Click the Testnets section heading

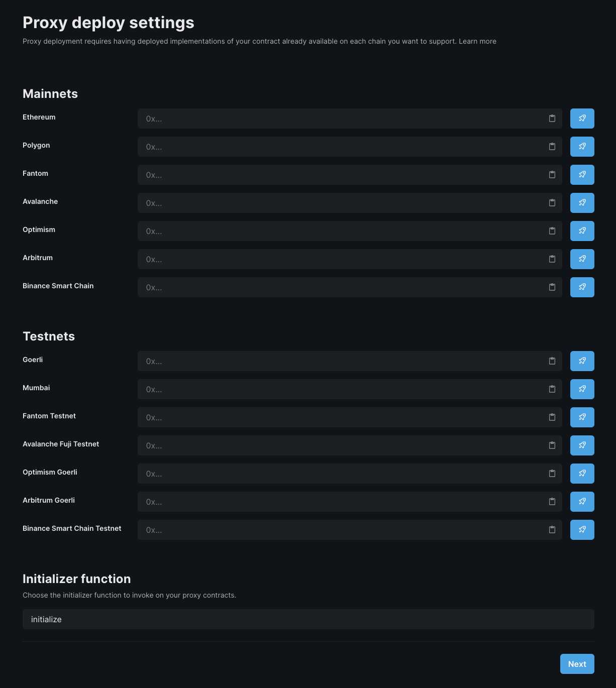coord(49,336)
